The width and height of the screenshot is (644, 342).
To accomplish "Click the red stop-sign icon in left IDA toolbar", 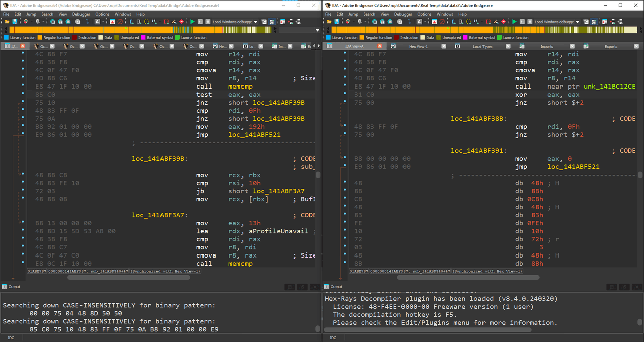I will point(181,22).
